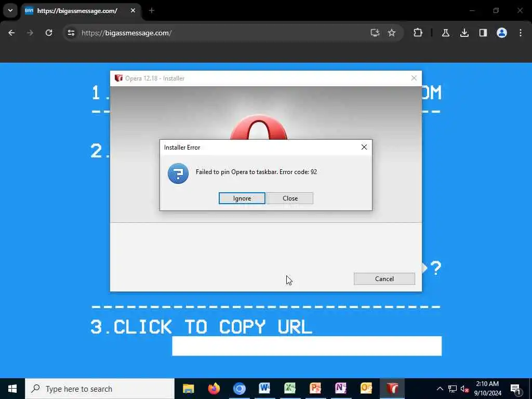Screen dimensions: 532x399
Task: Cancel the Opera 12.18 installation
Action: 384,278
